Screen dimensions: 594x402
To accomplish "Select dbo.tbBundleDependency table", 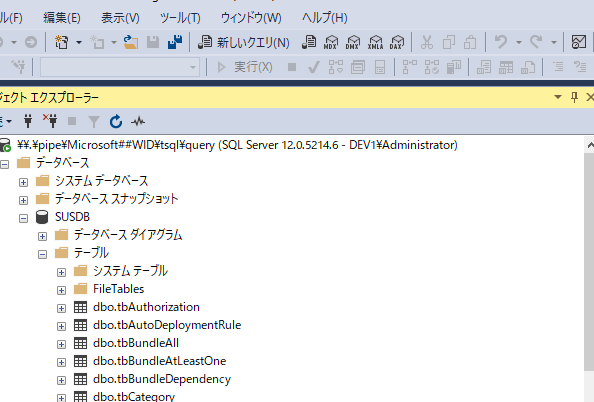I will tap(162, 379).
